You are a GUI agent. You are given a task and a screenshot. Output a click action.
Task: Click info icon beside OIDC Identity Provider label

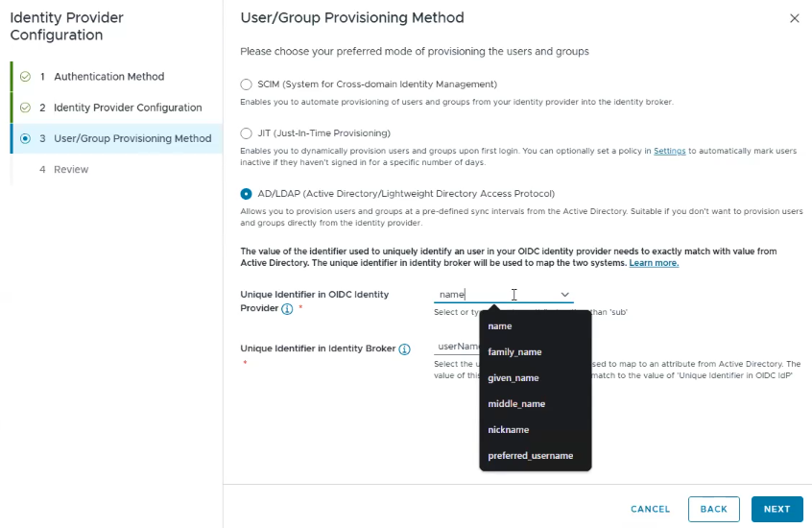tap(287, 309)
